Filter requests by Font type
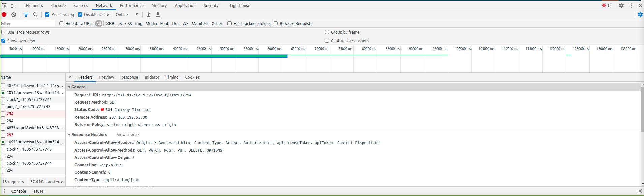 tap(164, 23)
